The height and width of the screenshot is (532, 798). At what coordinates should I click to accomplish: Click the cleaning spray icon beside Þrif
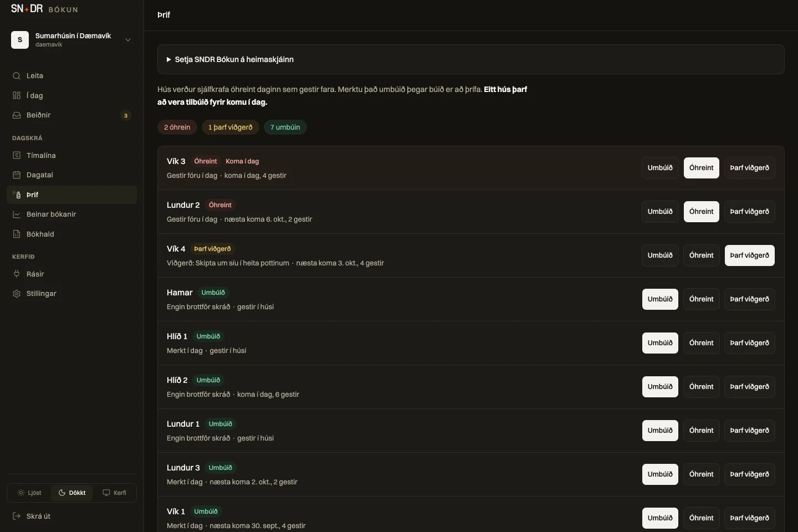[x=17, y=195]
